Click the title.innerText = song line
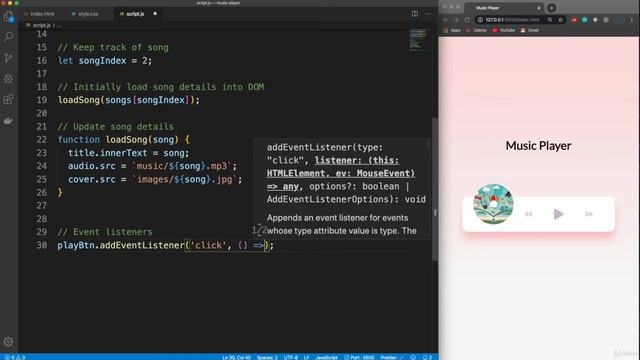Viewport: 640px width, 360px height. coord(128,153)
